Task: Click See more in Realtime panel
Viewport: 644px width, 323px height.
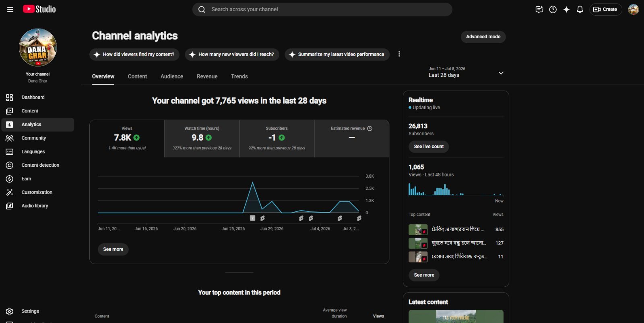Action: click(424, 275)
